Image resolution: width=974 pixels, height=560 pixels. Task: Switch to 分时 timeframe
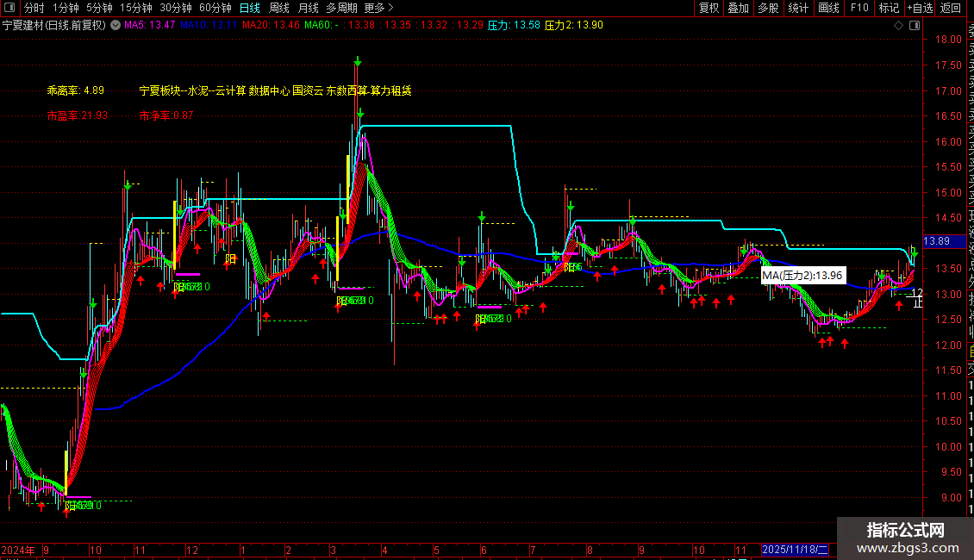coord(34,8)
